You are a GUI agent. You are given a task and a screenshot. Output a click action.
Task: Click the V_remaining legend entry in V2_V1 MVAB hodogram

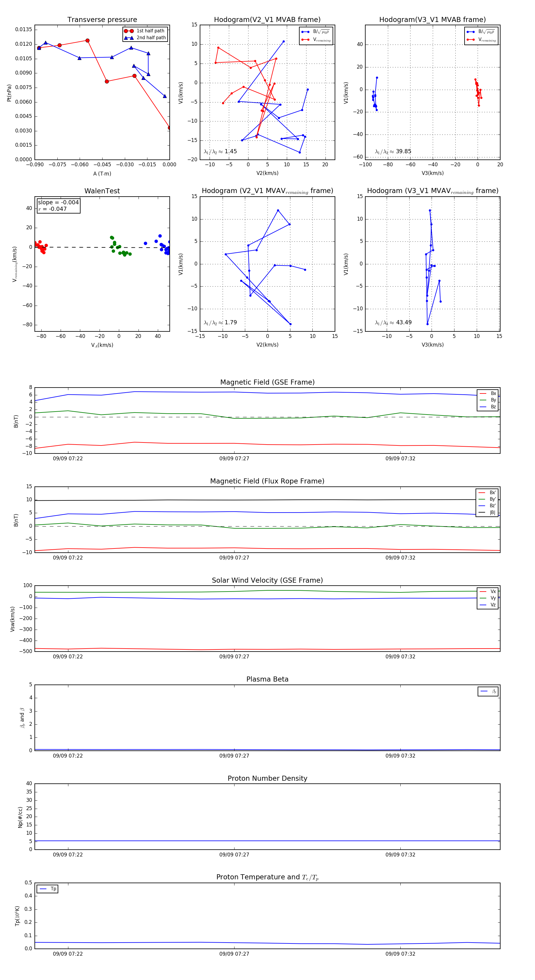click(316, 39)
